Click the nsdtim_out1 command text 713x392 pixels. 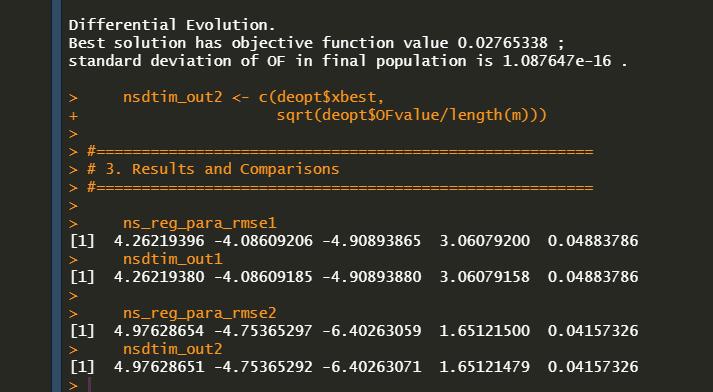[x=172, y=259]
